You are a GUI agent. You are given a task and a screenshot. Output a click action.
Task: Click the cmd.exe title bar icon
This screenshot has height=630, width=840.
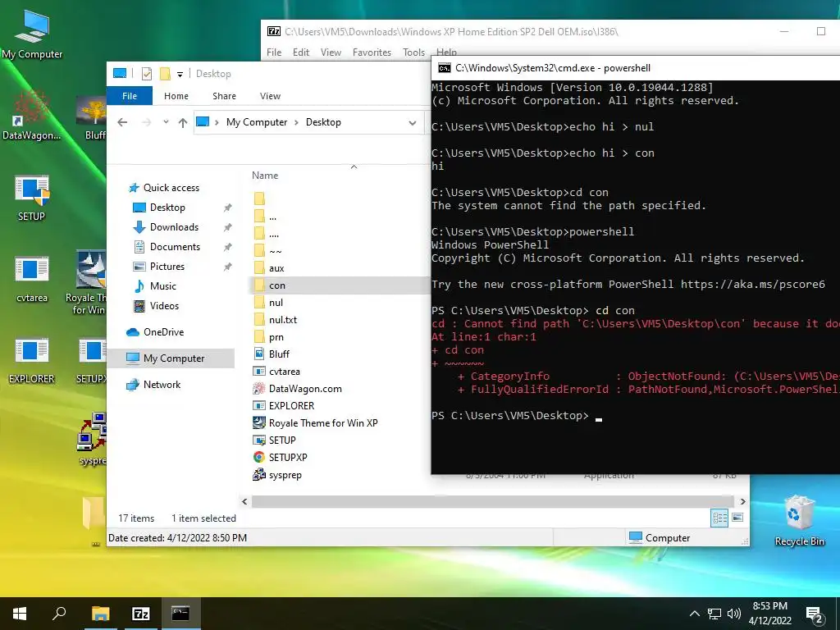(444, 68)
